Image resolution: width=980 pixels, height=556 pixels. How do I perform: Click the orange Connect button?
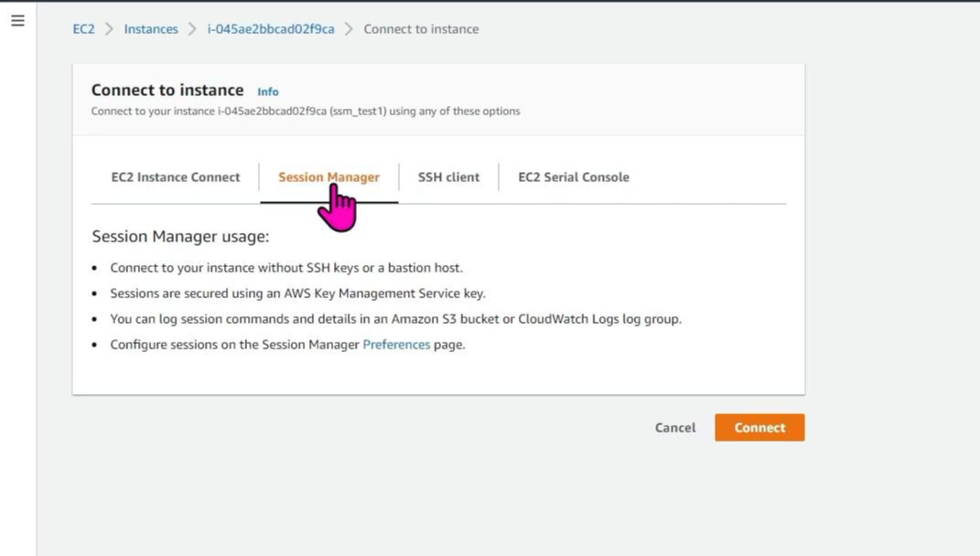[x=760, y=427]
